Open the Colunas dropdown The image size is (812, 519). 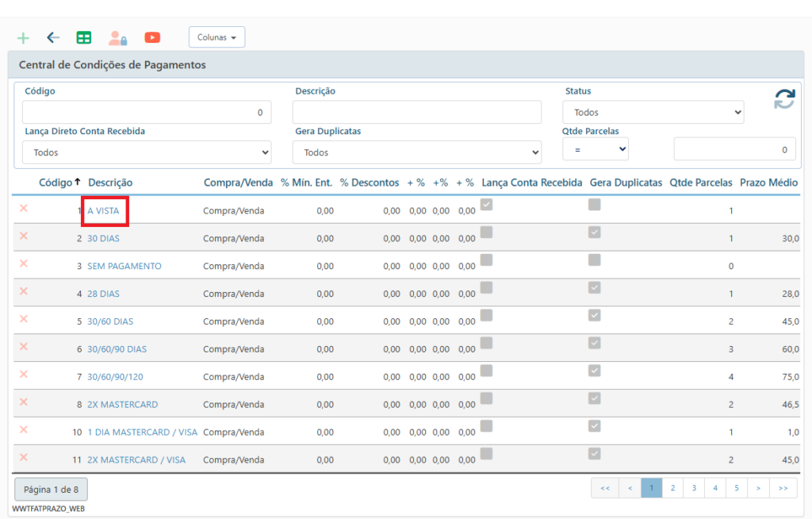click(x=217, y=37)
